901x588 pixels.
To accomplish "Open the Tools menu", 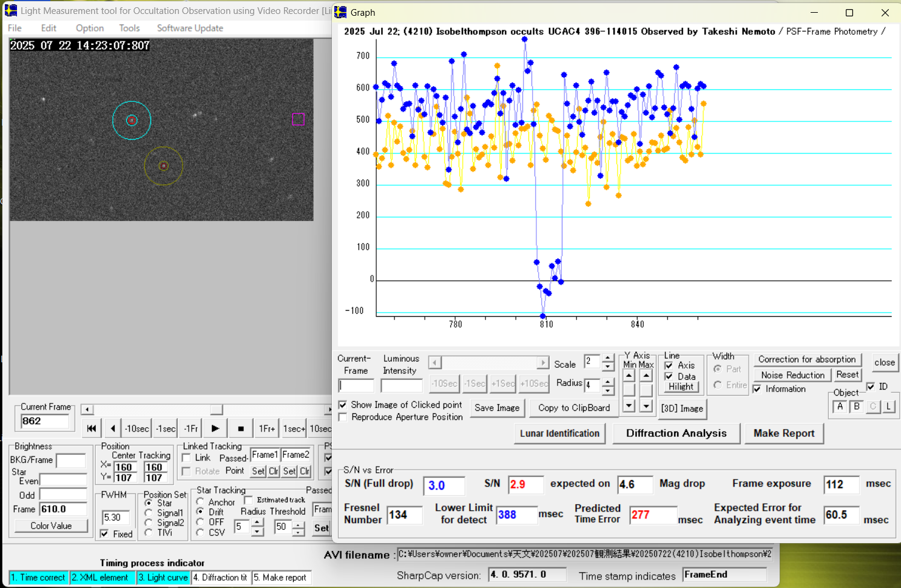I will [129, 28].
